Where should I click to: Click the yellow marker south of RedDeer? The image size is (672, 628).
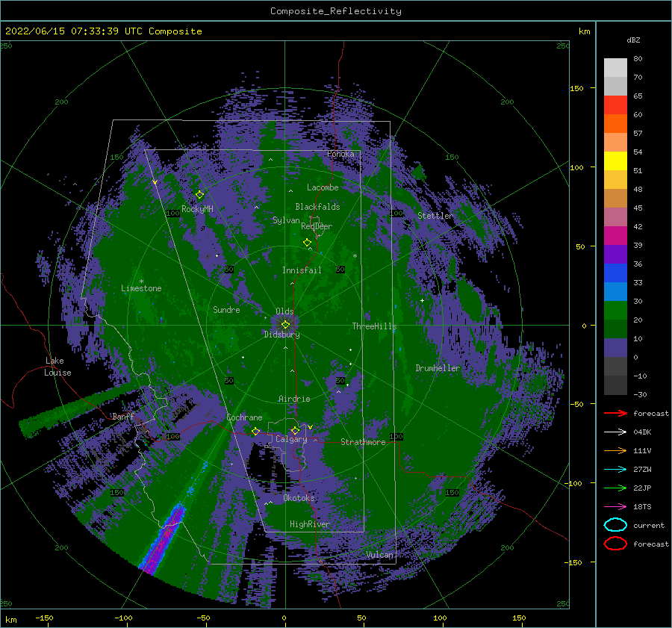pos(308,243)
